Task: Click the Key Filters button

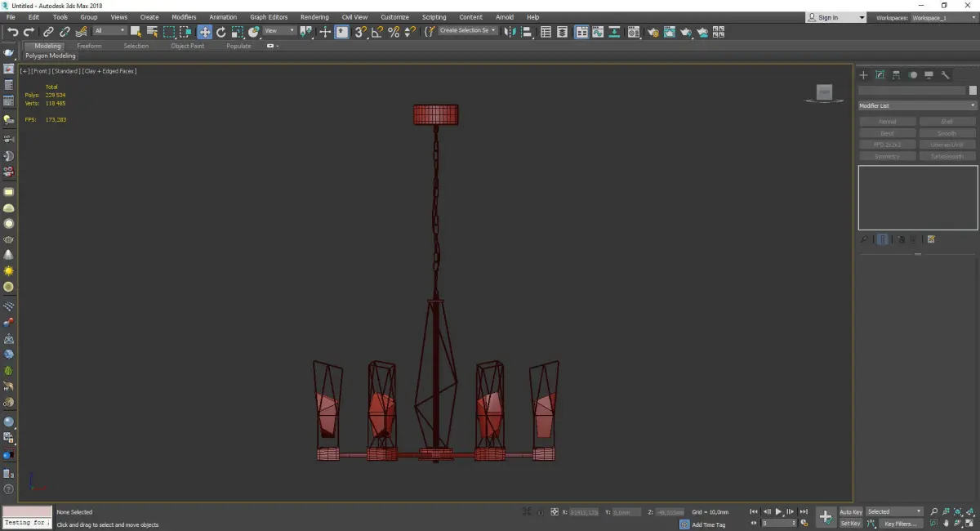Action: pyautogui.click(x=899, y=524)
